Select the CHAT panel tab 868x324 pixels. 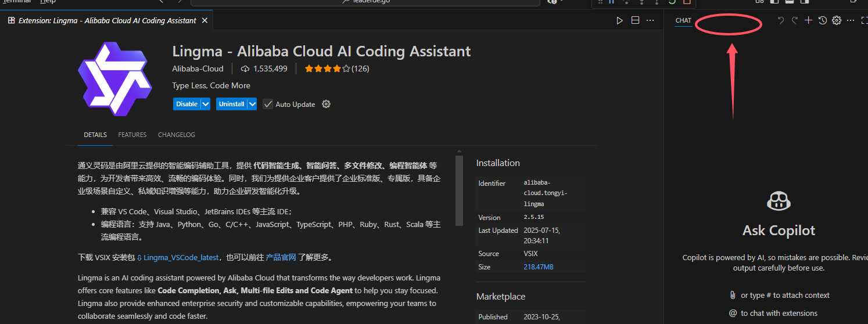[683, 20]
